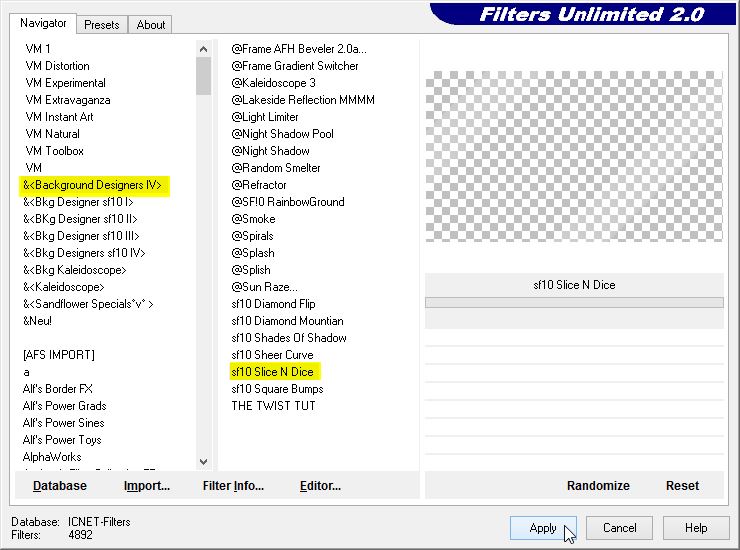Select &<Background Designers IV> category
This screenshot has width=740, height=550.
click(x=92, y=185)
